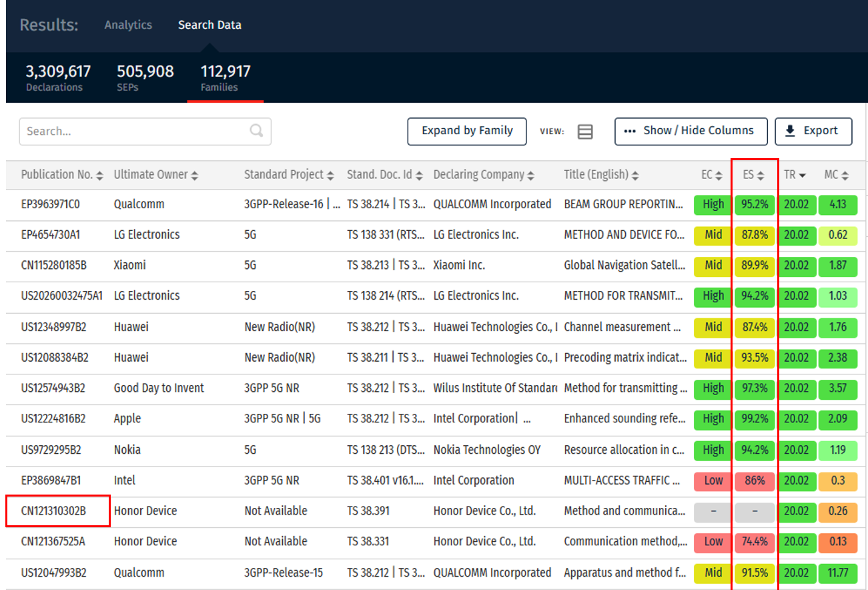Open publication US12088384B2
The height and width of the screenshot is (590, 868).
pos(54,358)
